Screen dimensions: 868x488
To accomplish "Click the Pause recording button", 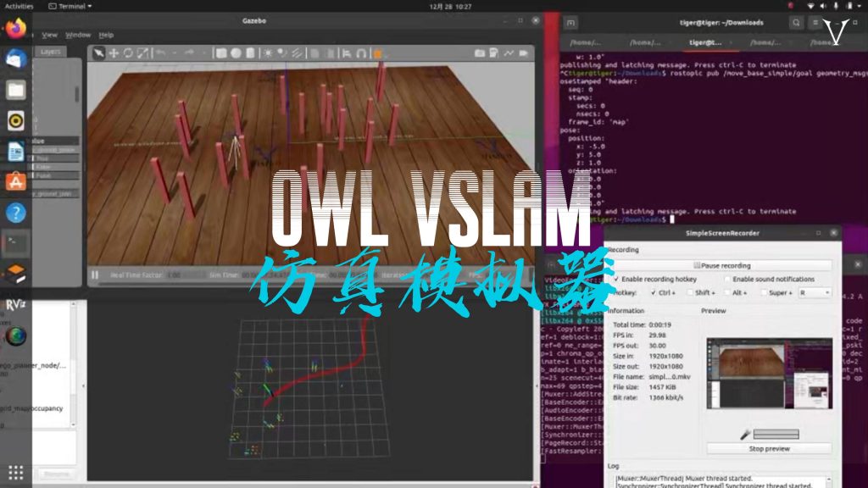I will pos(722,263).
